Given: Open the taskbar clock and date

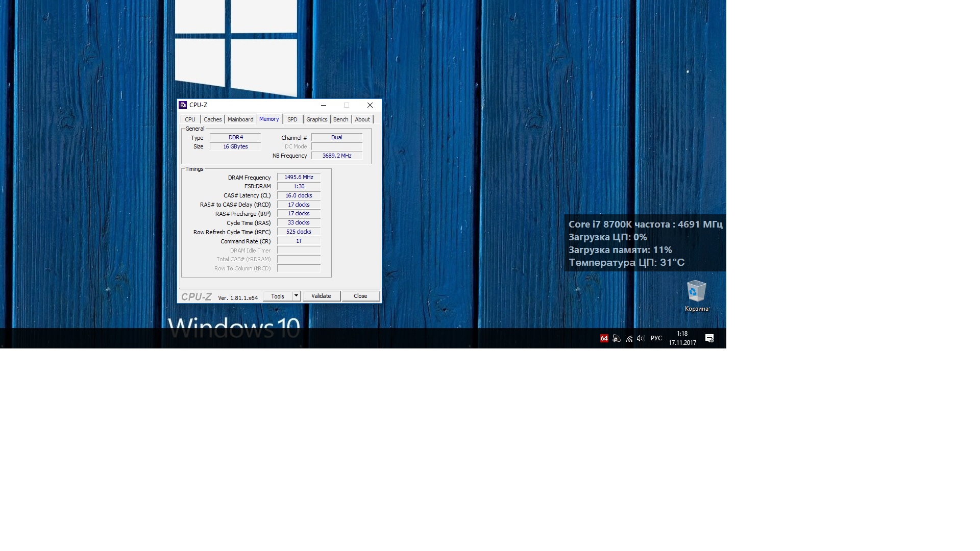Looking at the screenshot, I should click(x=682, y=338).
